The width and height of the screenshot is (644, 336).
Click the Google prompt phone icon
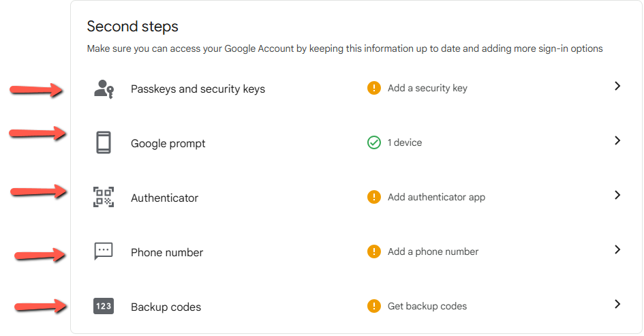104,143
